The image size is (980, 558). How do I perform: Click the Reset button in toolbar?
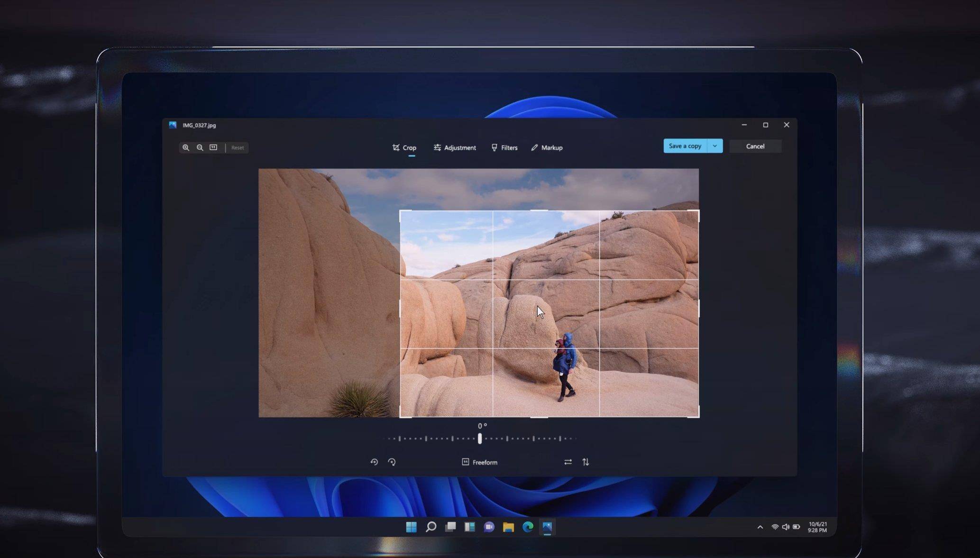[x=238, y=148]
